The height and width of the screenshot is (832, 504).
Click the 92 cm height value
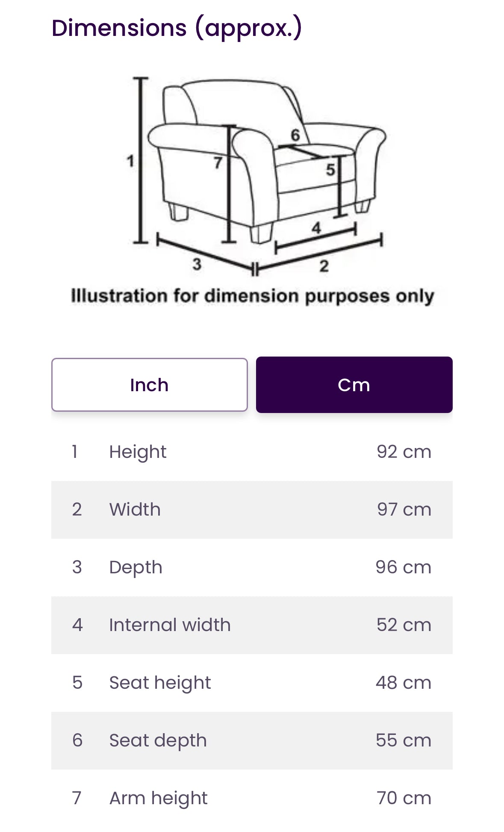click(x=404, y=452)
